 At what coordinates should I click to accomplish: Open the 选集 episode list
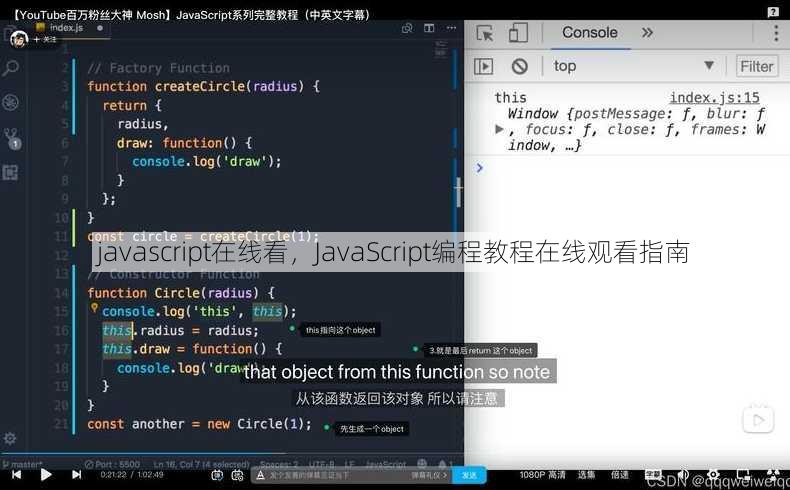coord(586,475)
